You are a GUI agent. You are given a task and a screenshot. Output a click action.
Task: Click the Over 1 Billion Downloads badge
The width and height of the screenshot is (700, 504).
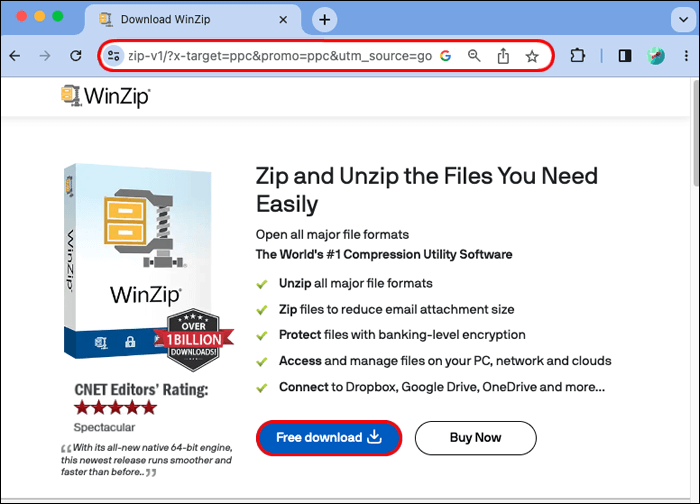tap(193, 340)
